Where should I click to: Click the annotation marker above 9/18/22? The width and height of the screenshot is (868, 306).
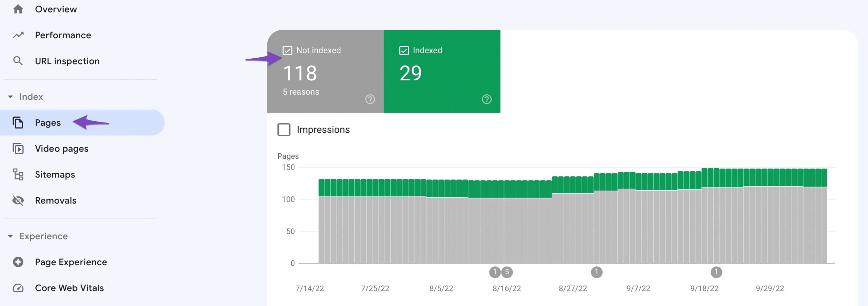coord(716,272)
